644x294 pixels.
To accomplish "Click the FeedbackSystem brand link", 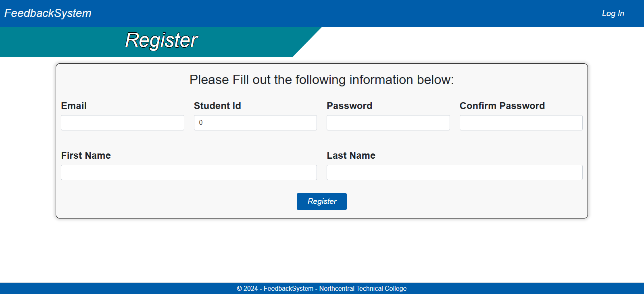I will click(48, 13).
